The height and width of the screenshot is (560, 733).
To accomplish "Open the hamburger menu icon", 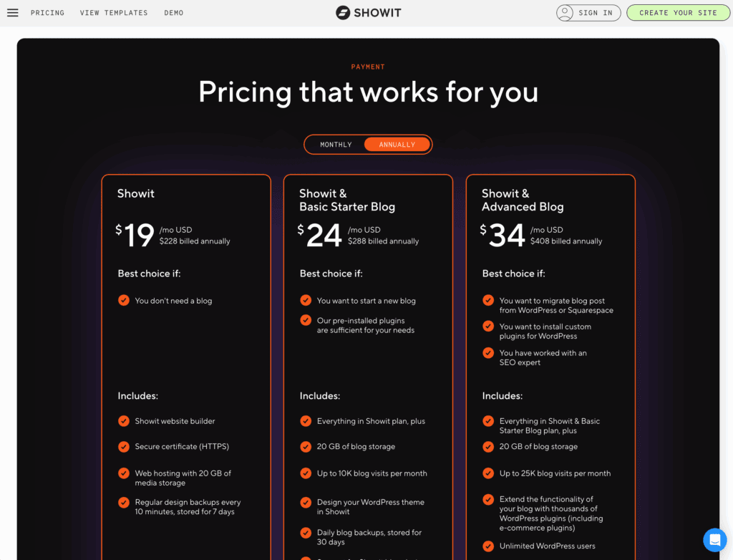I will [x=12, y=13].
